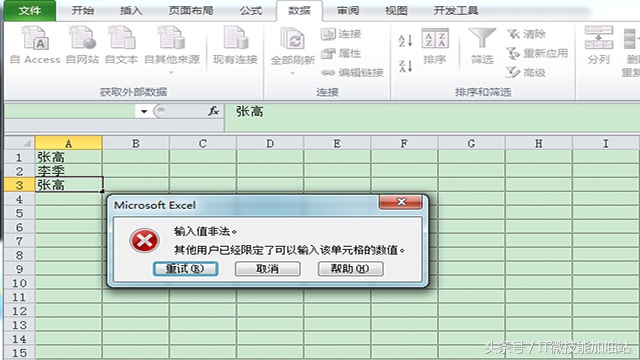The width and height of the screenshot is (640, 360).
Task: Close the Microsoft Excel error dialog
Action: 401,202
